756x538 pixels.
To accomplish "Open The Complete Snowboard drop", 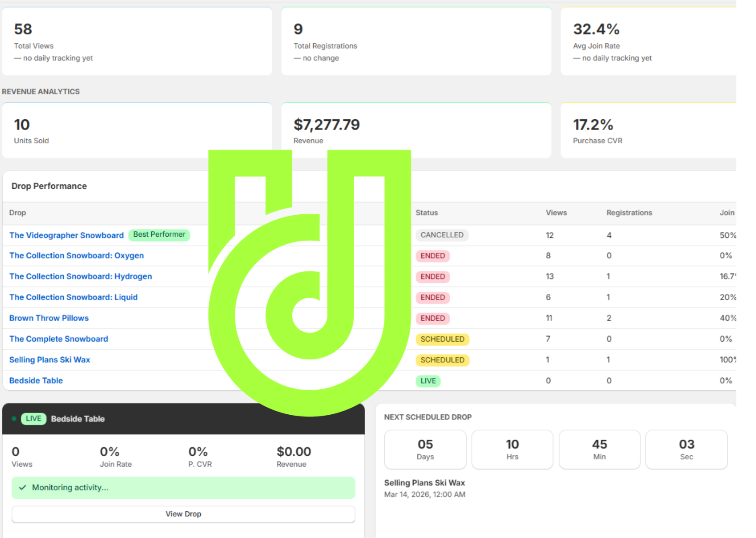I will [59, 339].
